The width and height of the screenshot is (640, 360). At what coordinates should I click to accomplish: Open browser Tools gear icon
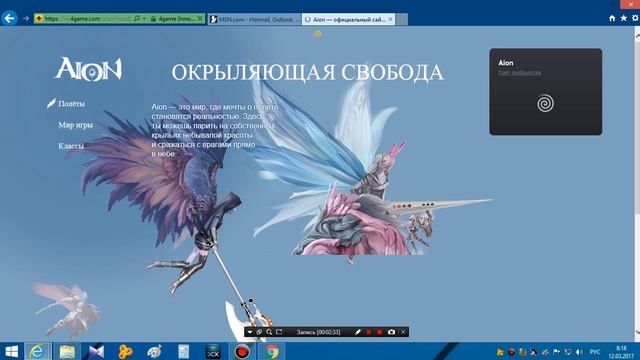pyautogui.click(x=635, y=18)
